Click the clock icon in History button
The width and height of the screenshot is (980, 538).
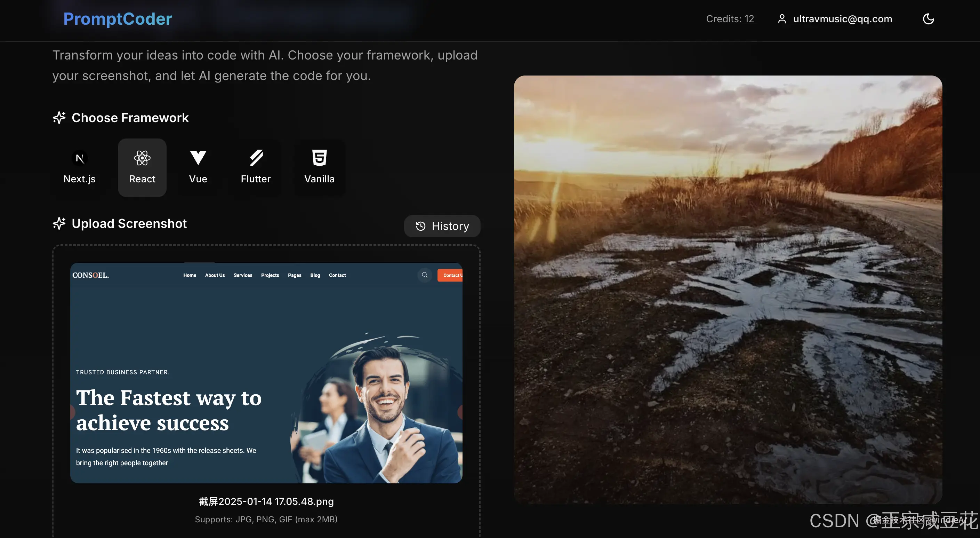point(420,226)
